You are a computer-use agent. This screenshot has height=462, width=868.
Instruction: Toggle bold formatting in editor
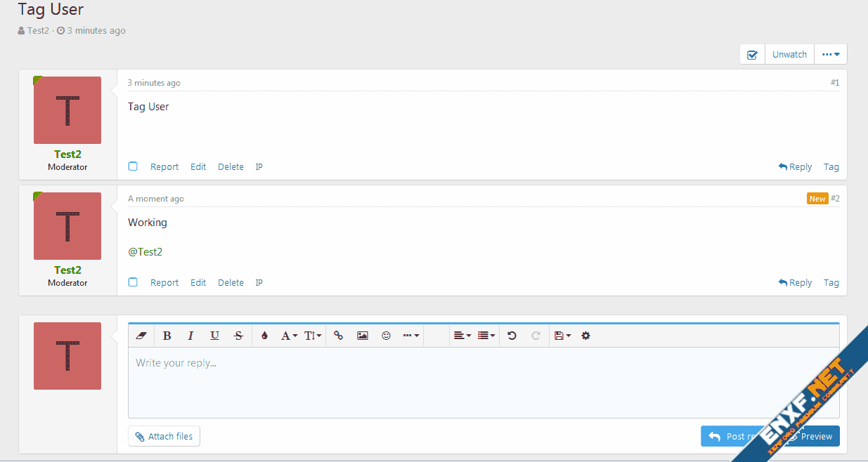click(167, 336)
